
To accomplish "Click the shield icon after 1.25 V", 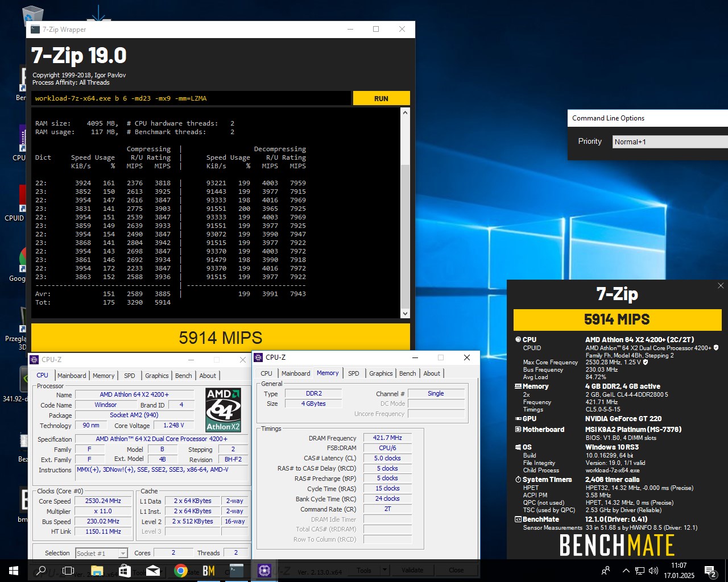I will pyautogui.click(x=646, y=362).
